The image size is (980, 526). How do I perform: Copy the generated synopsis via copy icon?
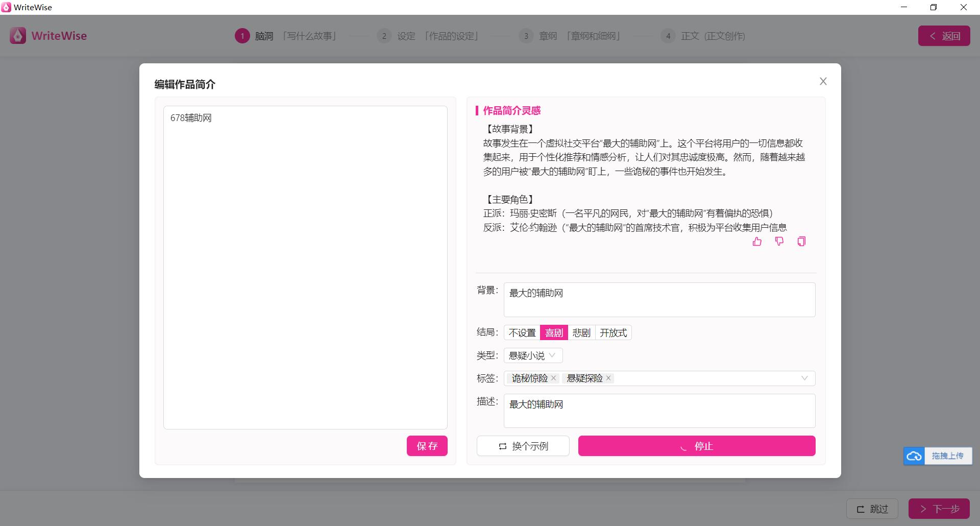pos(801,242)
